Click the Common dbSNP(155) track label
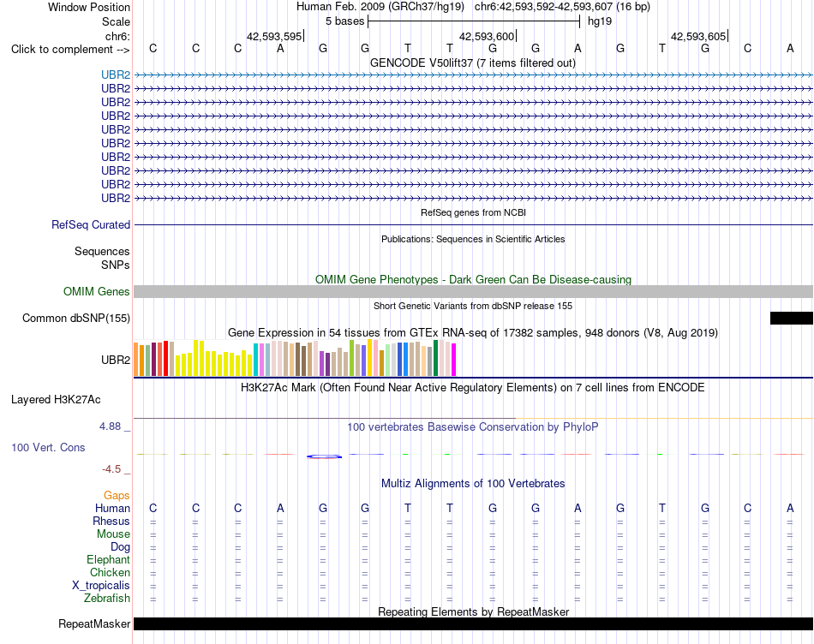Screen dimensions: 814x644 [x=76, y=318]
